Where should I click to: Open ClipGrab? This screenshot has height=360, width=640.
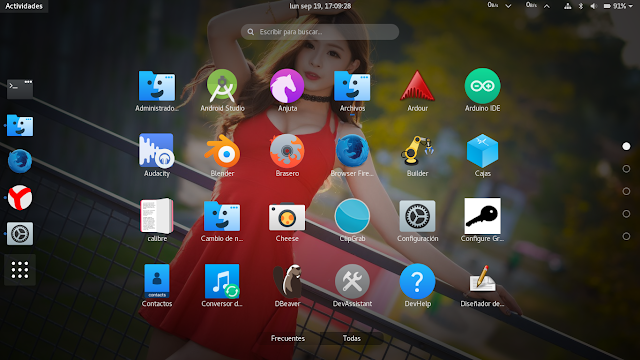pyautogui.click(x=352, y=220)
